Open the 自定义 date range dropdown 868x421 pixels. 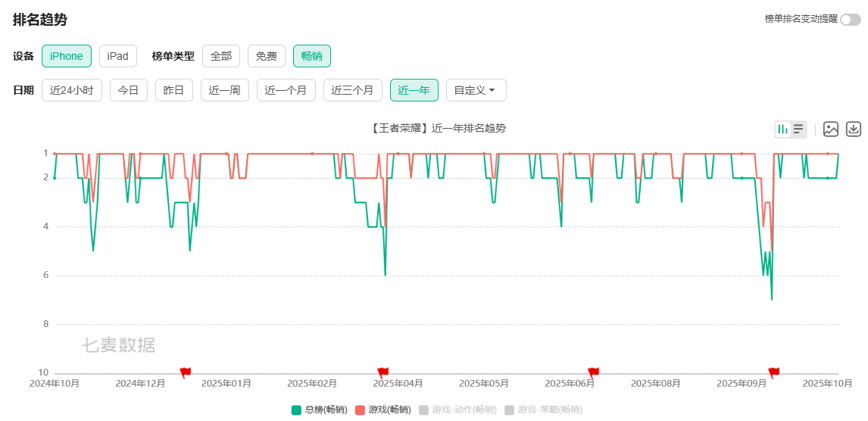point(476,90)
